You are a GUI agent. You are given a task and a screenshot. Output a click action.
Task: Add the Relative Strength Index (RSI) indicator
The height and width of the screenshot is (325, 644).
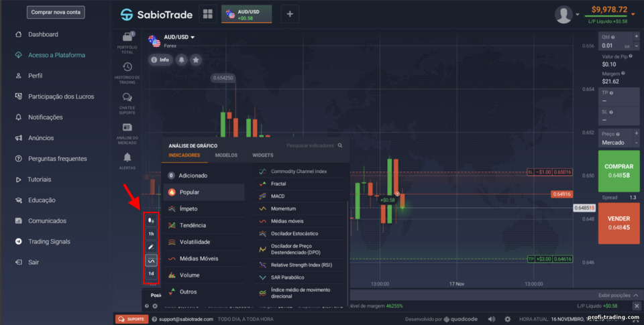pyautogui.click(x=301, y=265)
